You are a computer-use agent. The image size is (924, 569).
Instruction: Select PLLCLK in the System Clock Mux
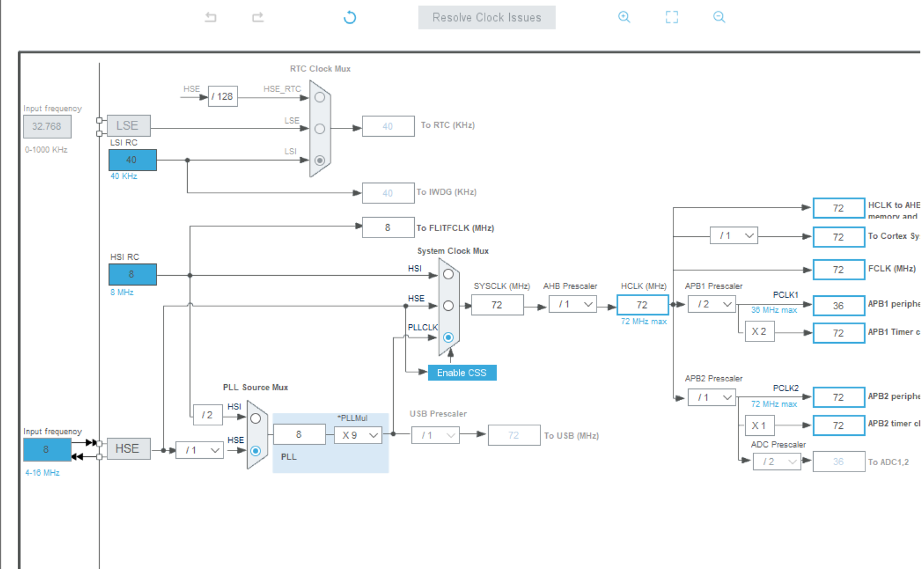pyautogui.click(x=448, y=337)
